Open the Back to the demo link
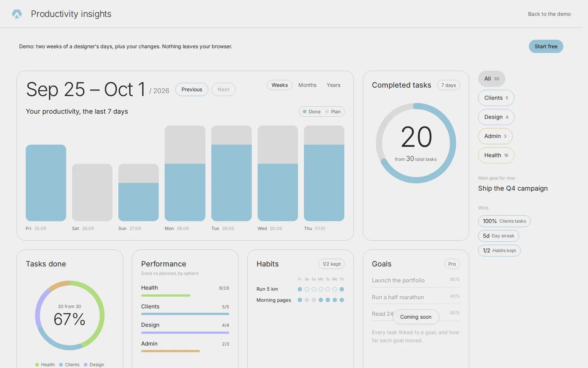 pyautogui.click(x=549, y=14)
